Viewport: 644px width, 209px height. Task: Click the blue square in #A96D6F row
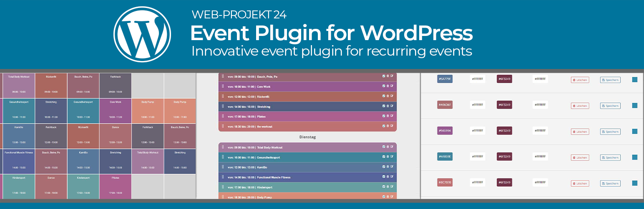tap(635, 105)
